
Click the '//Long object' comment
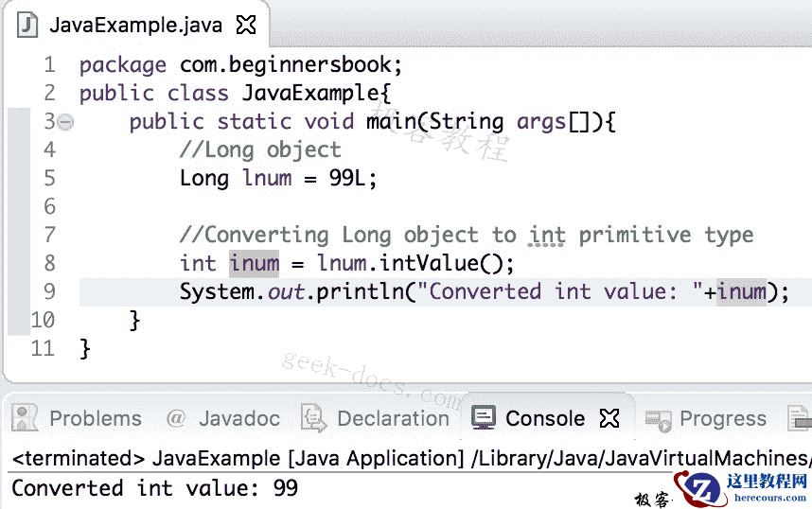260,150
